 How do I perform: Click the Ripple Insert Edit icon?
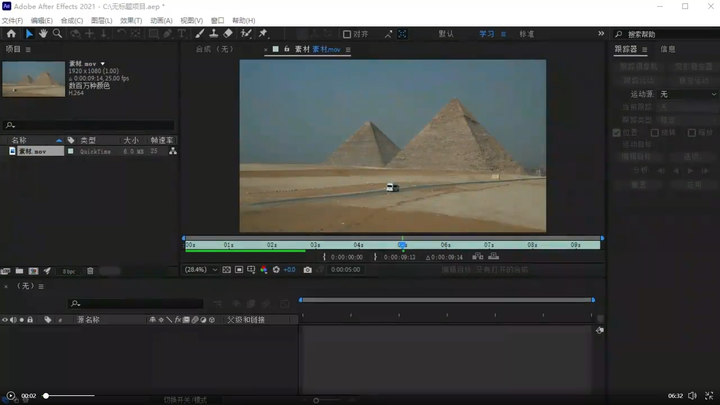pos(478,256)
